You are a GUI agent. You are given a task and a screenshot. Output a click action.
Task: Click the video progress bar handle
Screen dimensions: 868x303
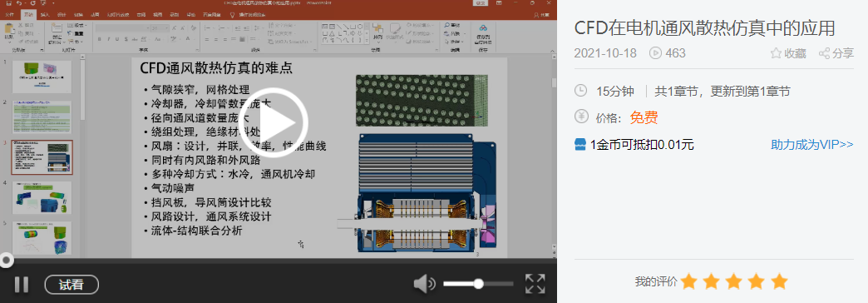[6, 261]
